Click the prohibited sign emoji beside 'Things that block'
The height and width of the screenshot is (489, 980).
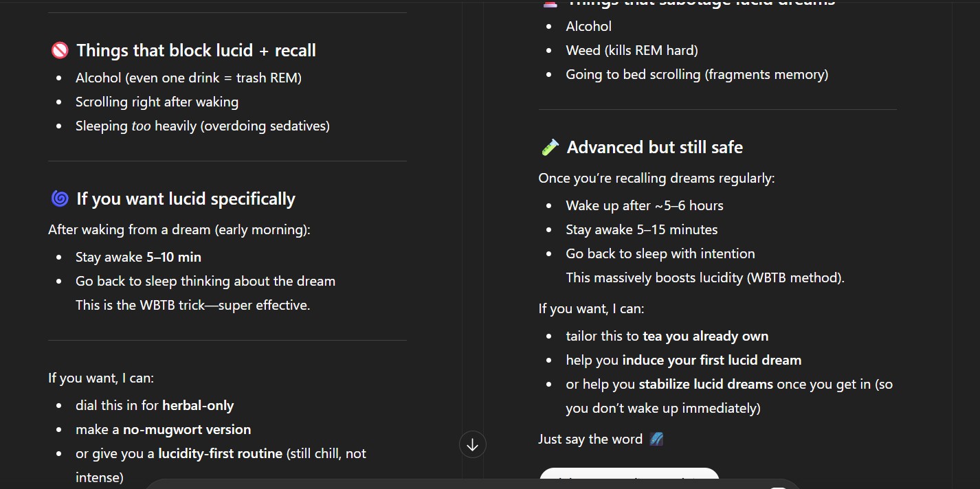[60, 51]
